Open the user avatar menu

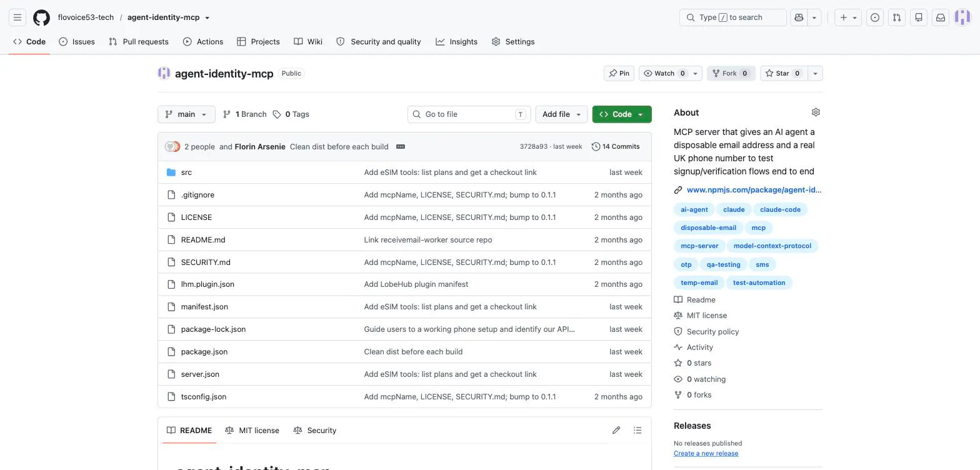click(x=962, y=17)
